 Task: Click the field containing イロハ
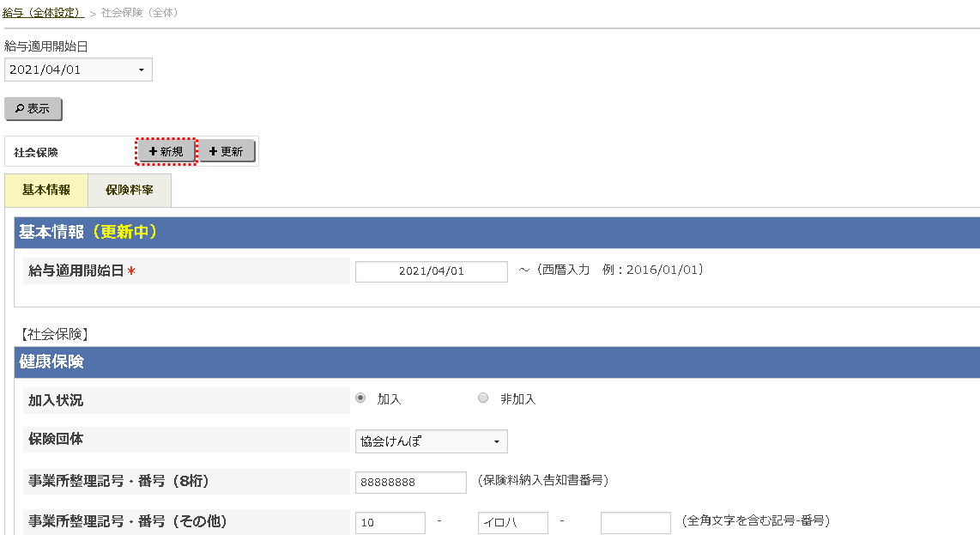click(512, 522)
